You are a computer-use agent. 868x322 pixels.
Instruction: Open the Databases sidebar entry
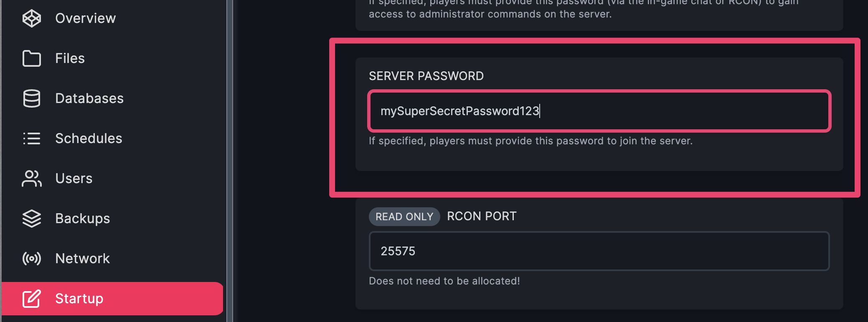(112, 98)
